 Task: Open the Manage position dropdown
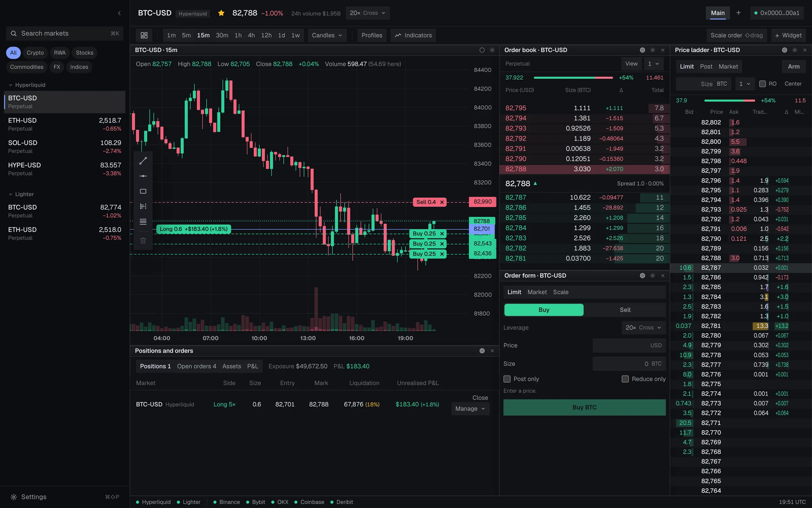pos(470,409)
